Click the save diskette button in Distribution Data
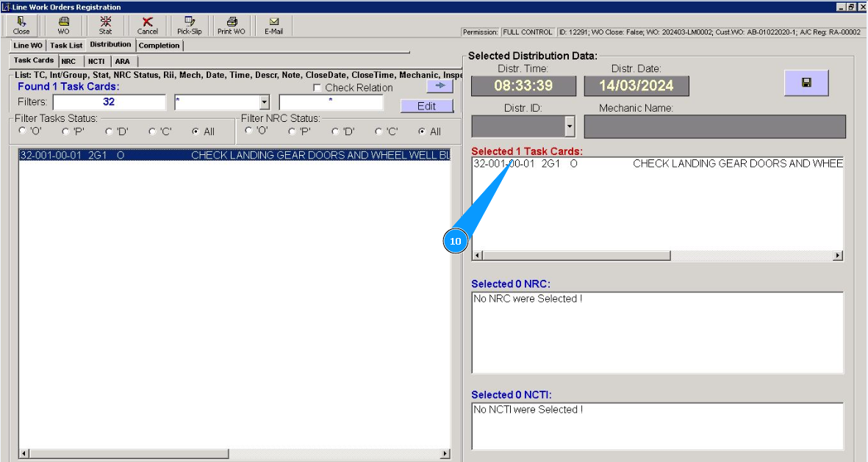Image resolution: width=868 pixels, height=462 pixels. pyautogui.click(x=806, y=82)
